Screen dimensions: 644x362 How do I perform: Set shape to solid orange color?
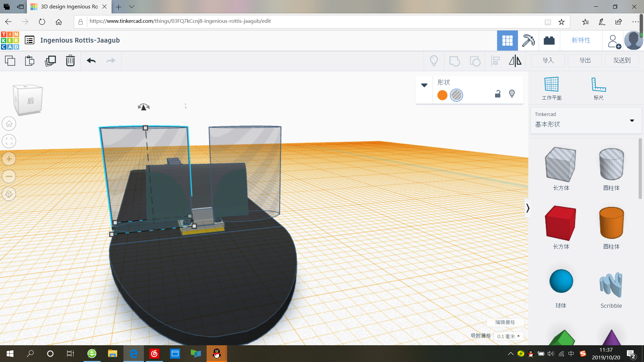(x=442, y=95)
